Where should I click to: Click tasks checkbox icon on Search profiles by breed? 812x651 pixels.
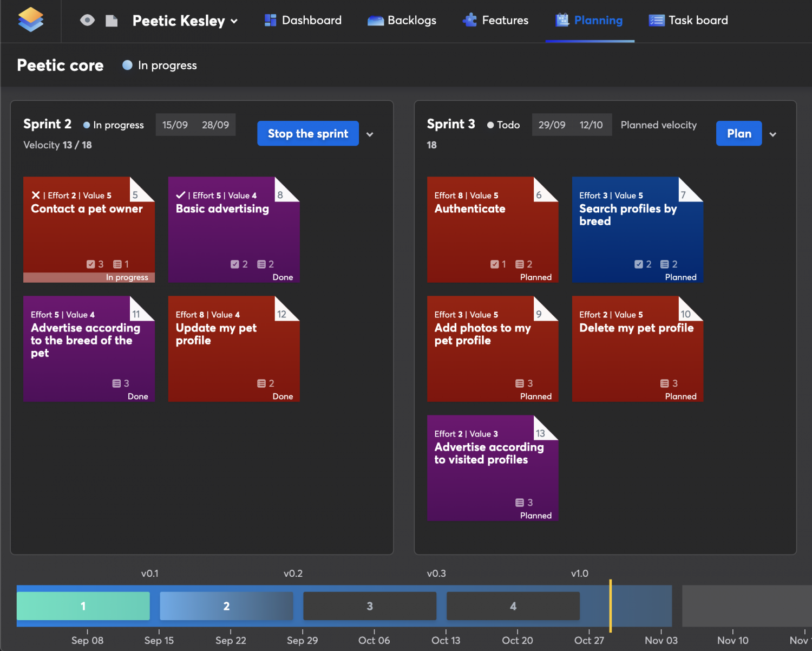pyautogui.click(x=639, y=264)
